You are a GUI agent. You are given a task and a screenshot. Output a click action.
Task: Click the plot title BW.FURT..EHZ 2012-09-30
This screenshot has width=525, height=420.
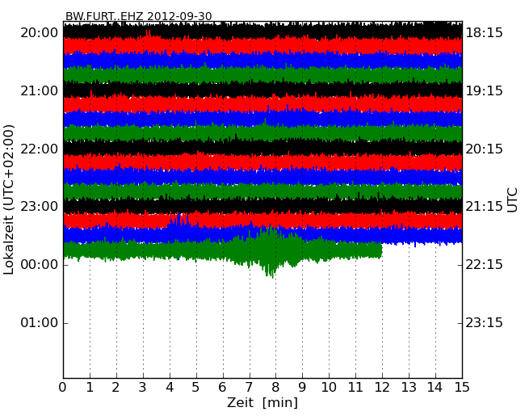[139, 16]
